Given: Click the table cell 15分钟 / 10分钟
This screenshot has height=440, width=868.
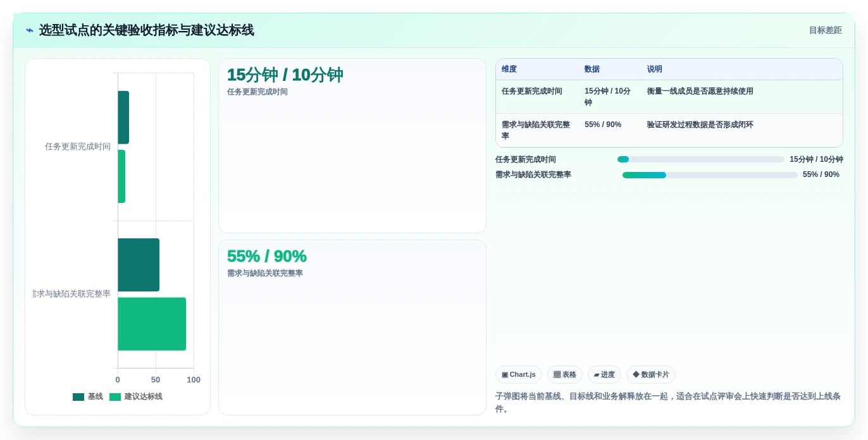Looking at the screenshot, I should pyautogui.click(x=609, y=97).
